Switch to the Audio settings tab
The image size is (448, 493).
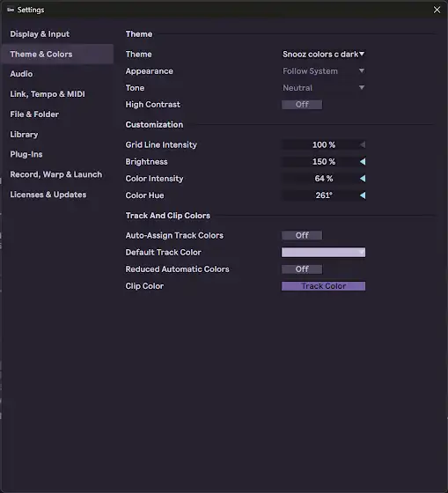coord(21,74)
